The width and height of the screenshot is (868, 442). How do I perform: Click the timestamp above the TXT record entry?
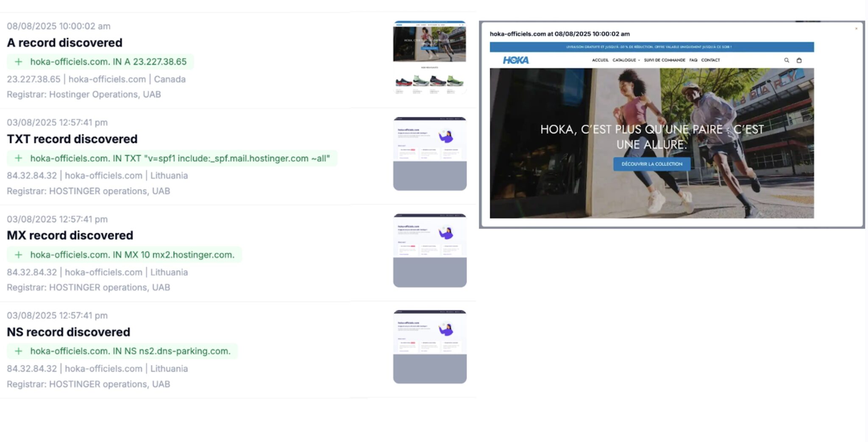coord(57,122)
